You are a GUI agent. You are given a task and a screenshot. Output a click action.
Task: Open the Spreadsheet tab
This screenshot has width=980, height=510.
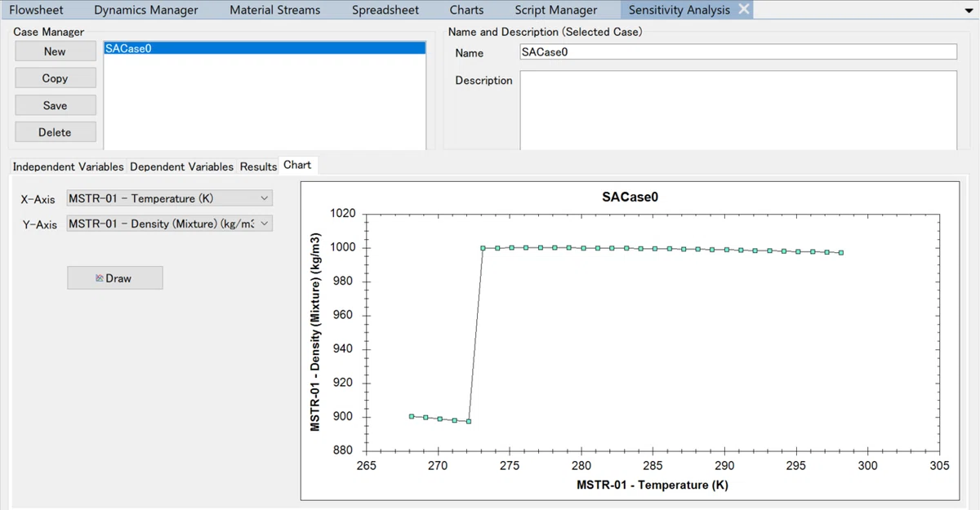click(x=385, y=10)
